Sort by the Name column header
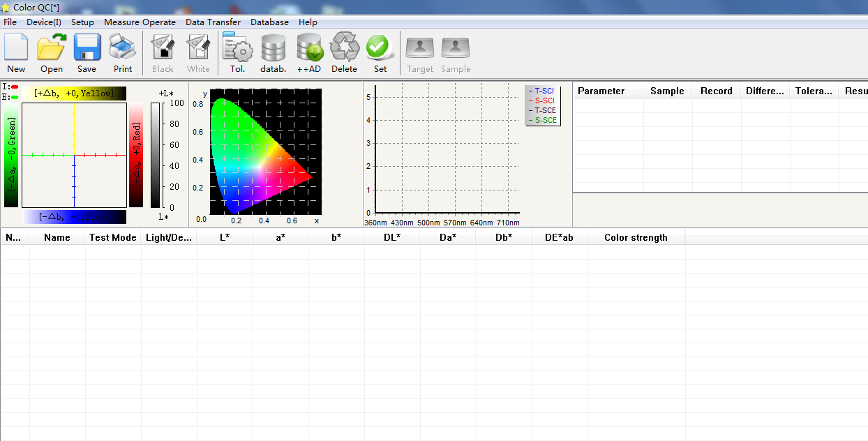Viewport: 868px width, 441px height. (57, 237)
